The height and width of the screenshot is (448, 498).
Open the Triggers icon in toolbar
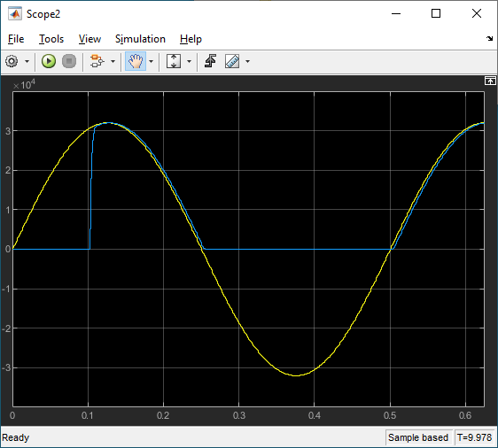[210, 61]
